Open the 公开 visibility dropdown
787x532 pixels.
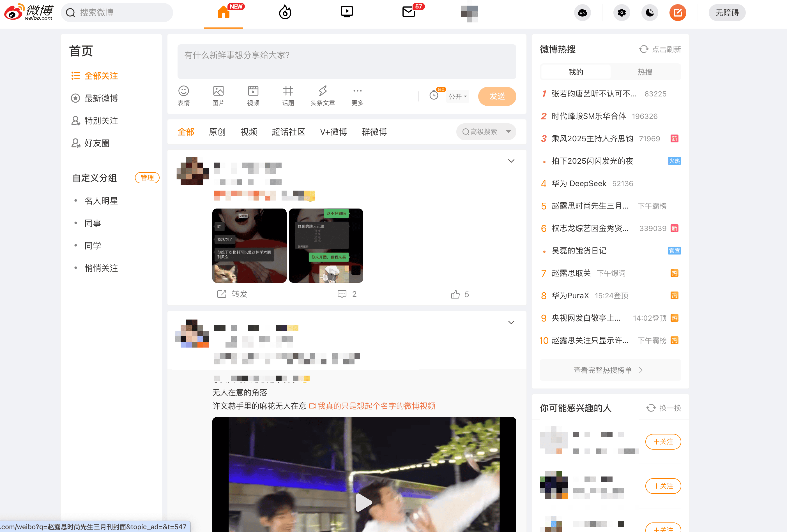pos(457,96)
